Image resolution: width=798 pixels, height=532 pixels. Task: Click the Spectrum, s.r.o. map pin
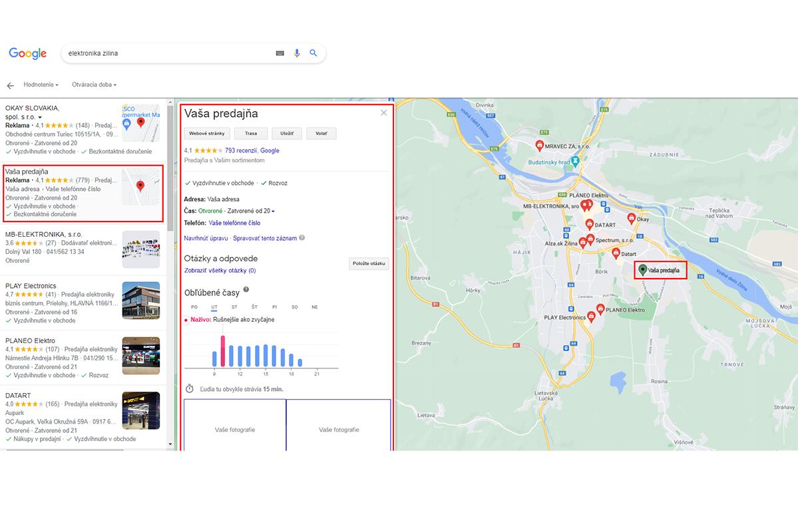coord(590,239)
